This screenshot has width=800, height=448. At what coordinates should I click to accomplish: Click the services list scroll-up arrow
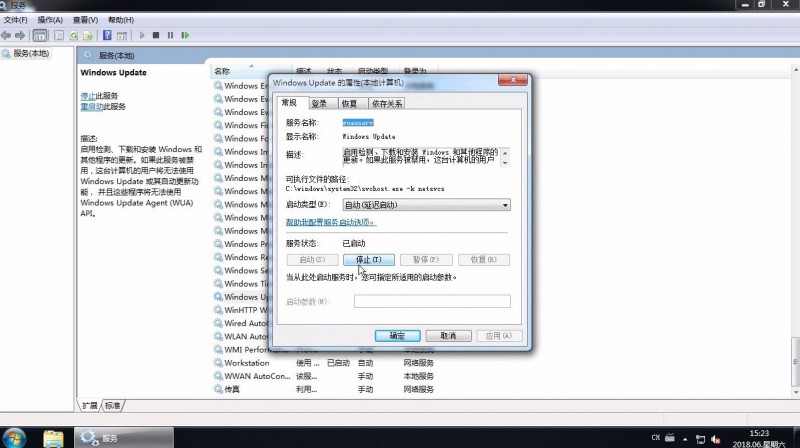(796, 69)
